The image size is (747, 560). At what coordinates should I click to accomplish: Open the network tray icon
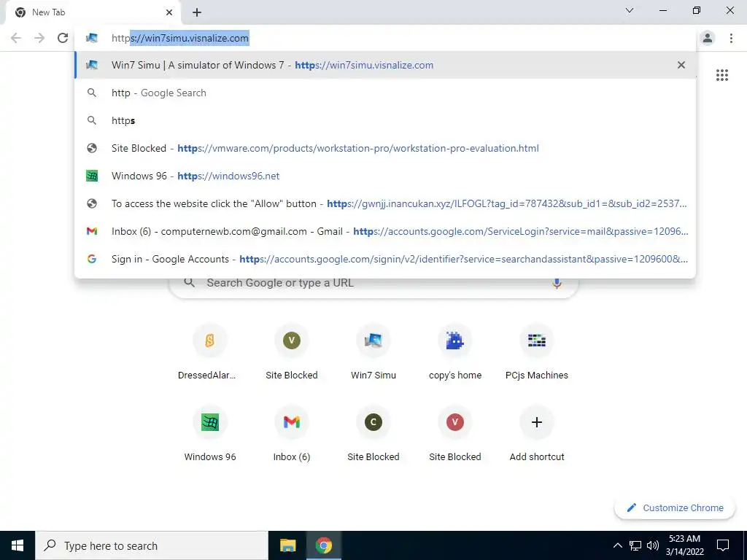[x=635, y=545]
